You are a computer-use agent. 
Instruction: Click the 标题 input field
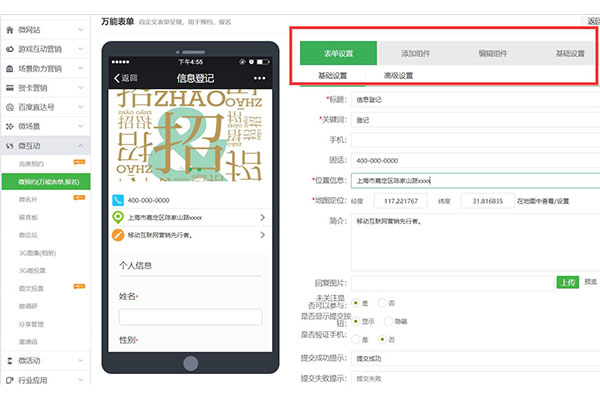click(x=476, y=100)
